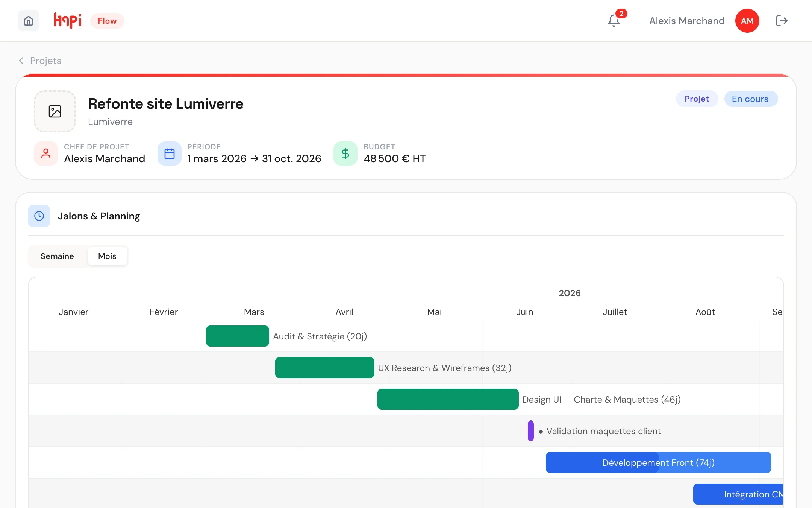Click the 48 500 € HT budget value
The height and width of the screenshot is (508, 812).
click(x=395, y=158)
